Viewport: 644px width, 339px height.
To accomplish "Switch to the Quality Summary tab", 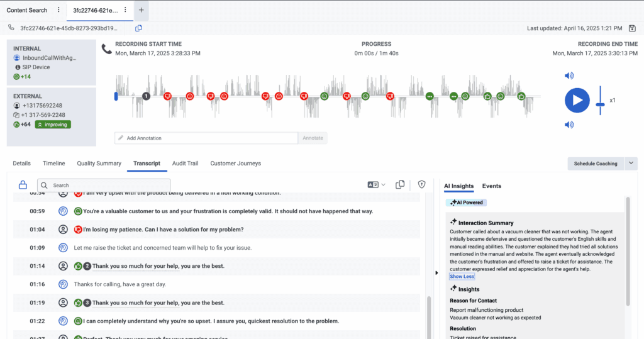I will 99,164.
